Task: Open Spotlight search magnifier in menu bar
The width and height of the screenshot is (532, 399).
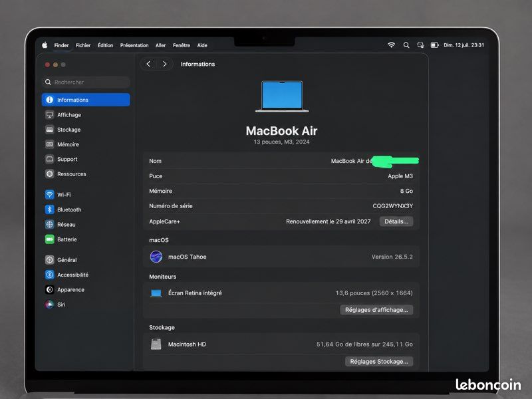Action: coord(406,45)
